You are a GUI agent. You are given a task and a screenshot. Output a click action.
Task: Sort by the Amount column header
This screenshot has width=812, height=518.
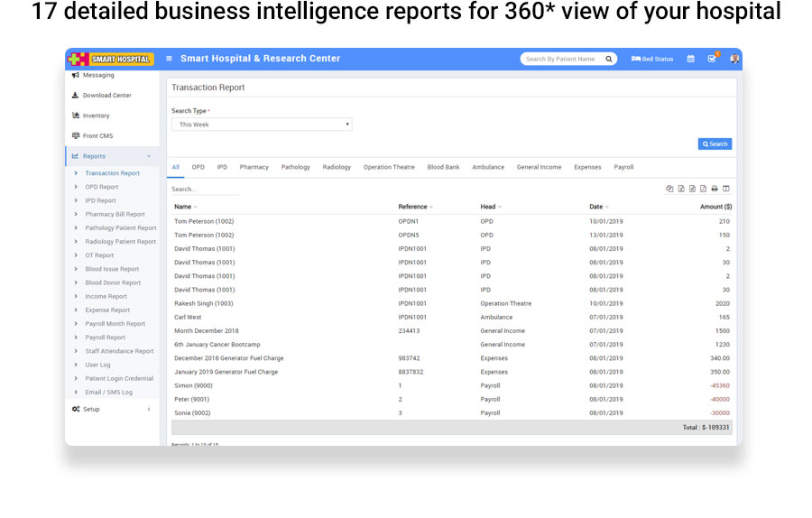click(716, 207)
